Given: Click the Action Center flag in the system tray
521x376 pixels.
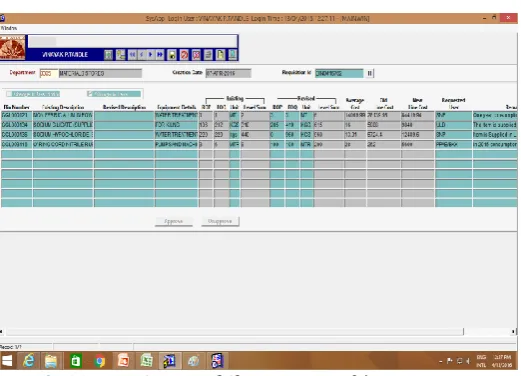Looking at the screenshot, I should point(450,361).
